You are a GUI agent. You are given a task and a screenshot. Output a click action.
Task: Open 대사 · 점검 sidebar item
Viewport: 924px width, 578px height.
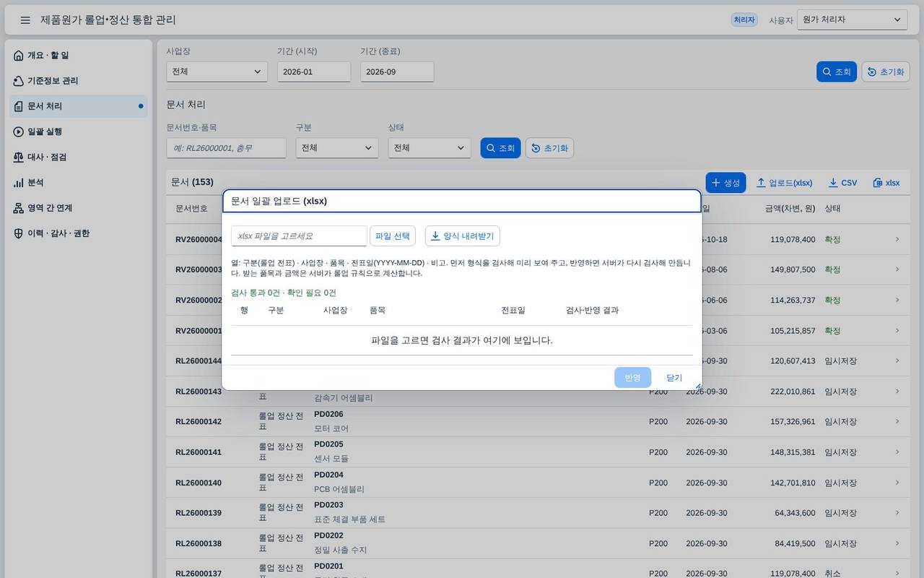79,157
